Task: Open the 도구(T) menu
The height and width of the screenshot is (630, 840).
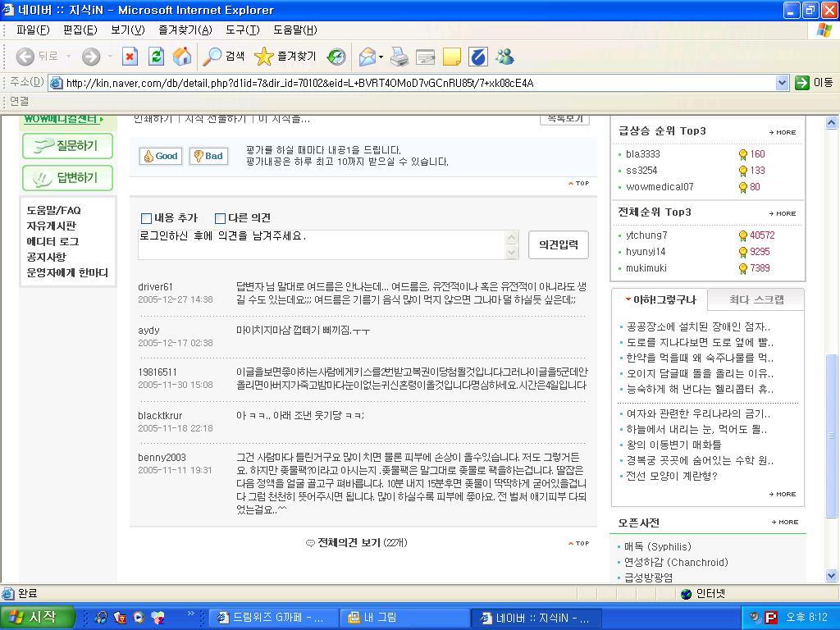Action: [x=242, y=30]
